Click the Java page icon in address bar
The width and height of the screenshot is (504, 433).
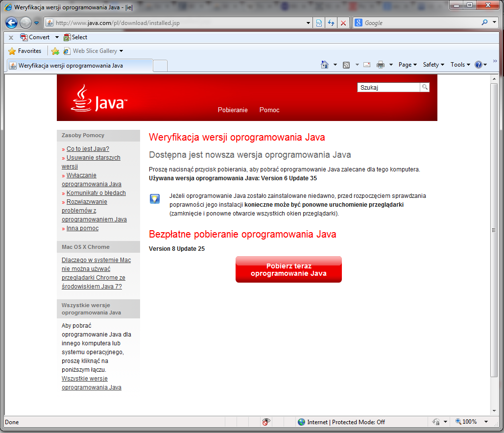49,23
